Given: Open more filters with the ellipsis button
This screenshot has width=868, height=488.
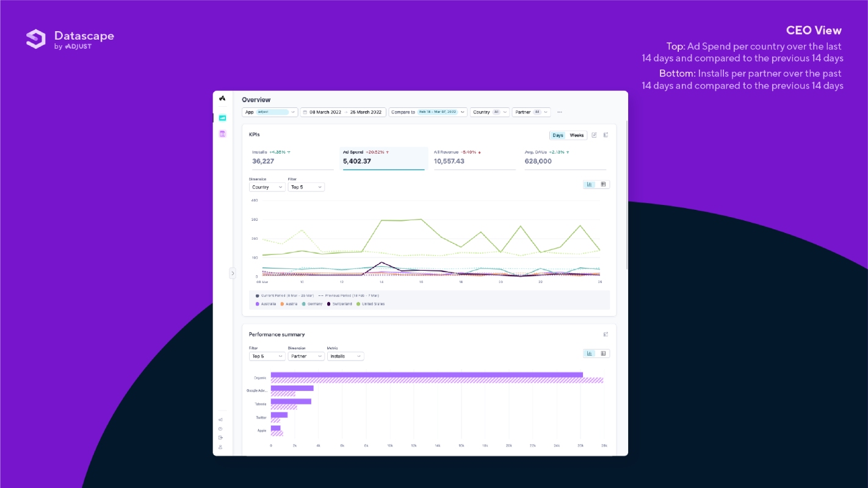Looking at the screenshot, I should click(x=559, y=112).
